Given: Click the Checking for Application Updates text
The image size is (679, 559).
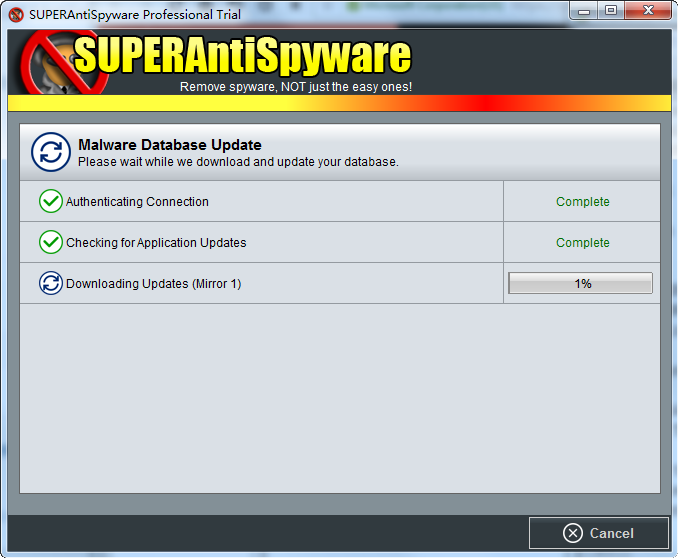Looking at the screenshot, I should 156,242.
